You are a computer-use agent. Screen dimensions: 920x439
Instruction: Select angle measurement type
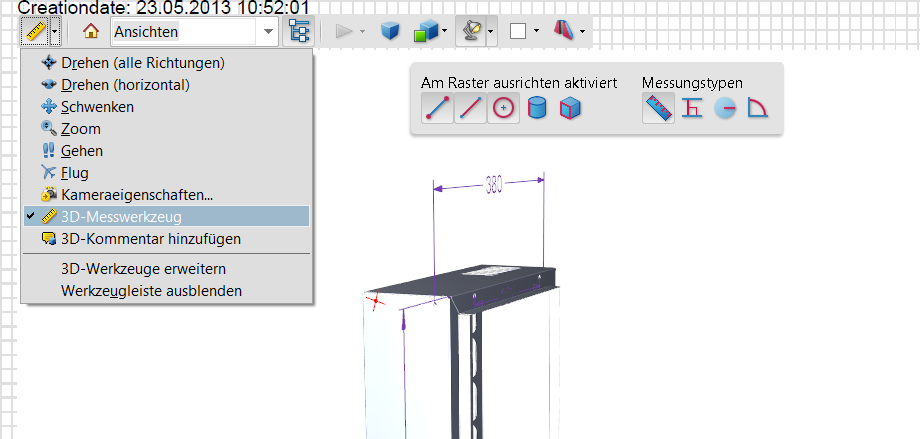(x=757, y=109)
